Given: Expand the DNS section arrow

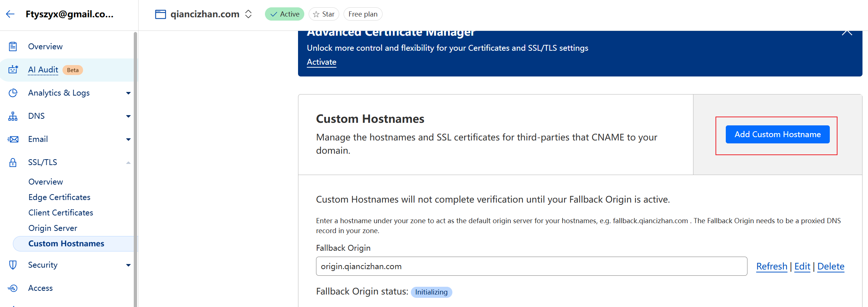Looking at the screenshot, I should (128, 116).
